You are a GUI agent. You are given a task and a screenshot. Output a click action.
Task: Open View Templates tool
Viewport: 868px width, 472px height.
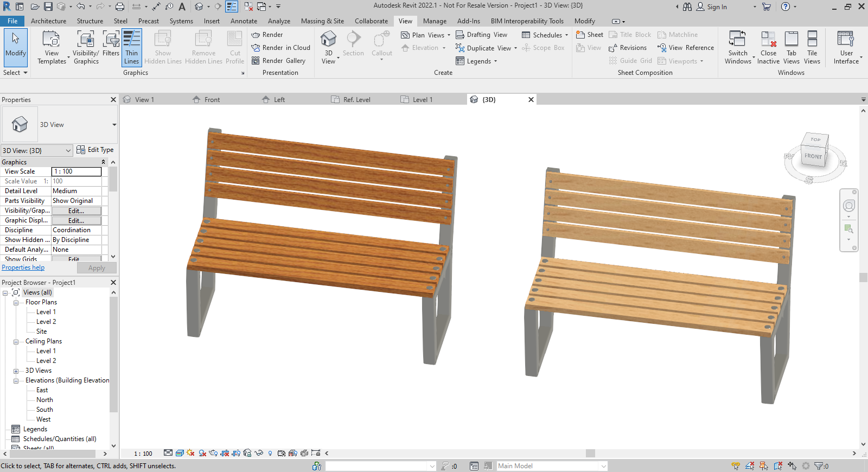(52, 48)
